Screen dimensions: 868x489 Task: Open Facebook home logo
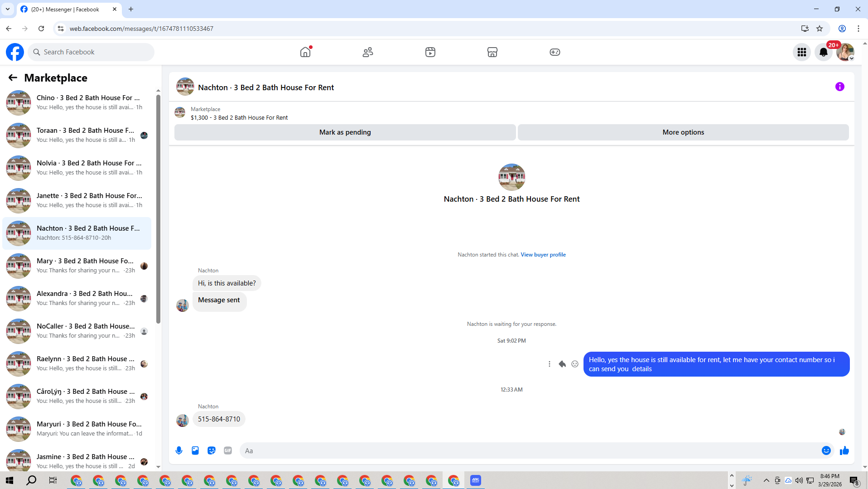pos(15,52)
